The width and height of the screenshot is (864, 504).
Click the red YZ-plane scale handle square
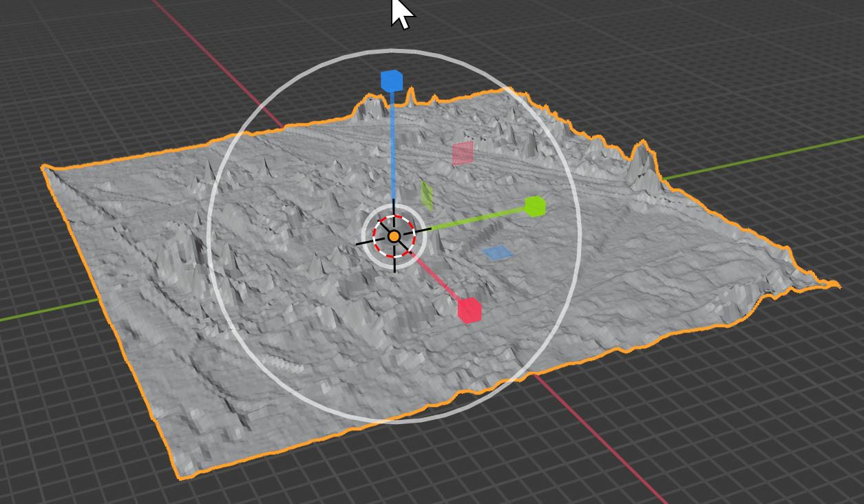(x=463, y=154)
